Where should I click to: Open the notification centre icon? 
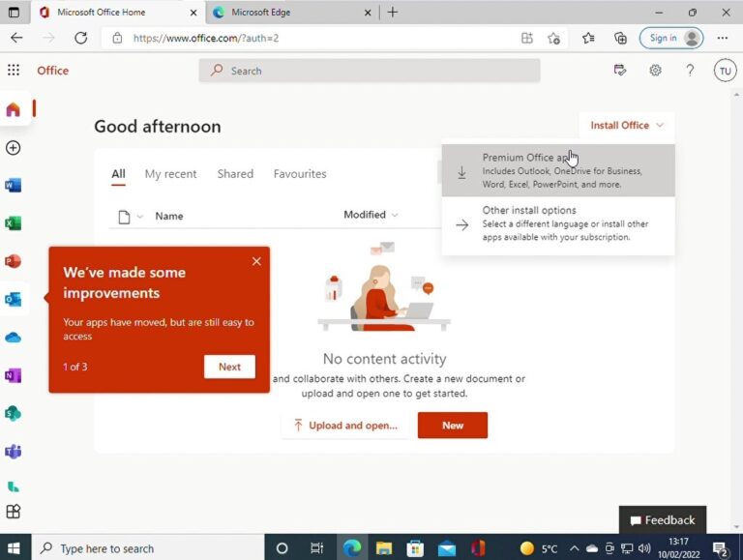720,549
